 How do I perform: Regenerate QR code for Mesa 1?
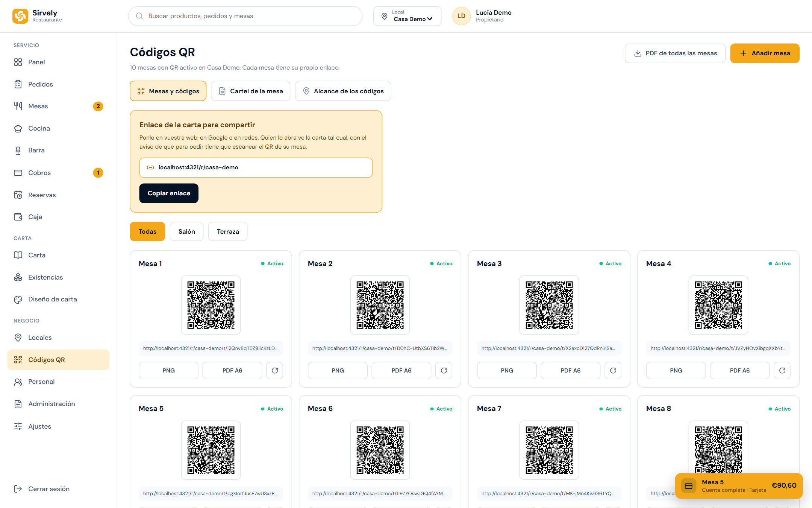[275, 371]
